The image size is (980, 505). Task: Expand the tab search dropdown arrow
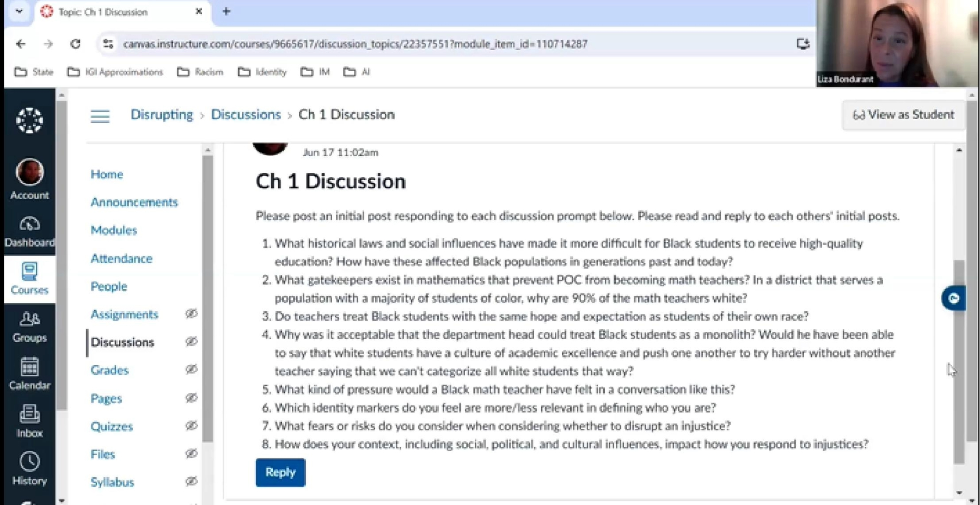pos(19,11)
